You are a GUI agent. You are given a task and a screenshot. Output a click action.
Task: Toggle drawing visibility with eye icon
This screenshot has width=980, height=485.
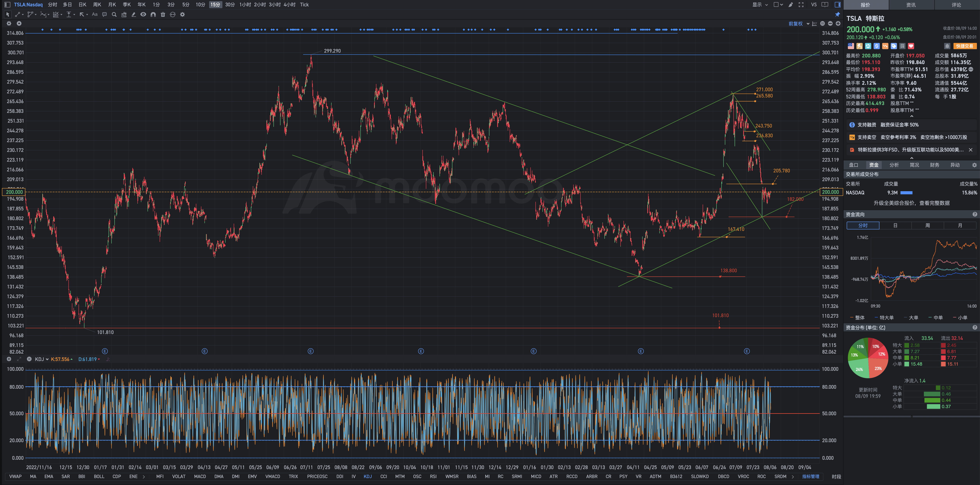point(143,14)
